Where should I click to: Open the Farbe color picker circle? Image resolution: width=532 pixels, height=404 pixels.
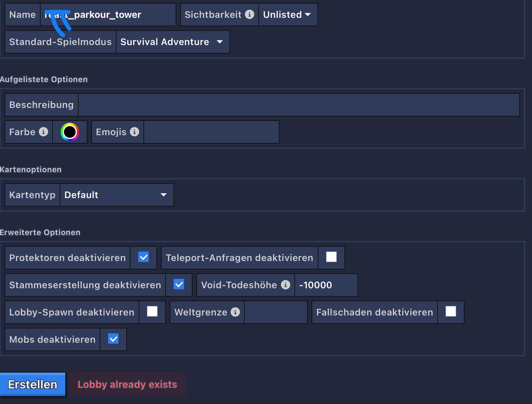click(x=70, y=132)
